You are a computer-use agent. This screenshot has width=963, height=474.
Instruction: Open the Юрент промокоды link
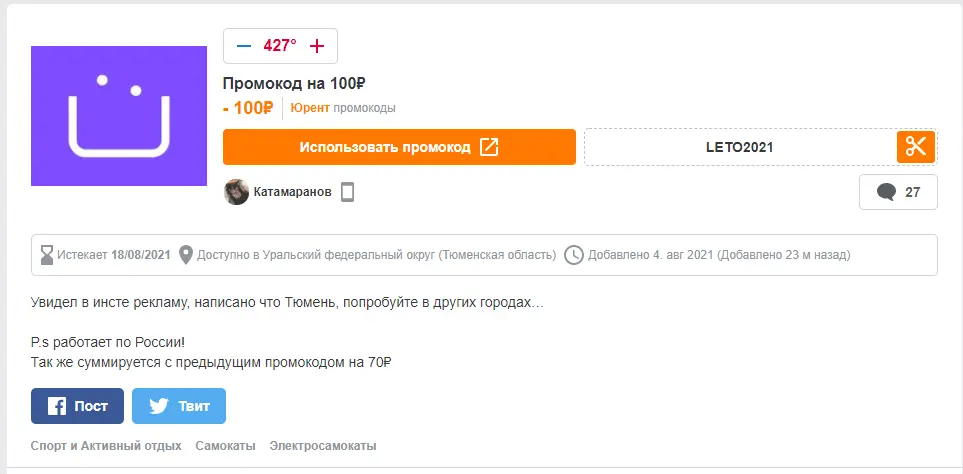[x=343, y=108]
